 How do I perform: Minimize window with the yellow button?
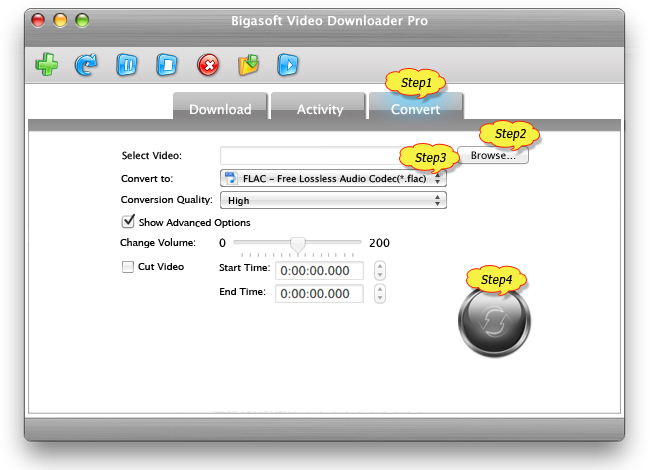[x=60, y=20]
